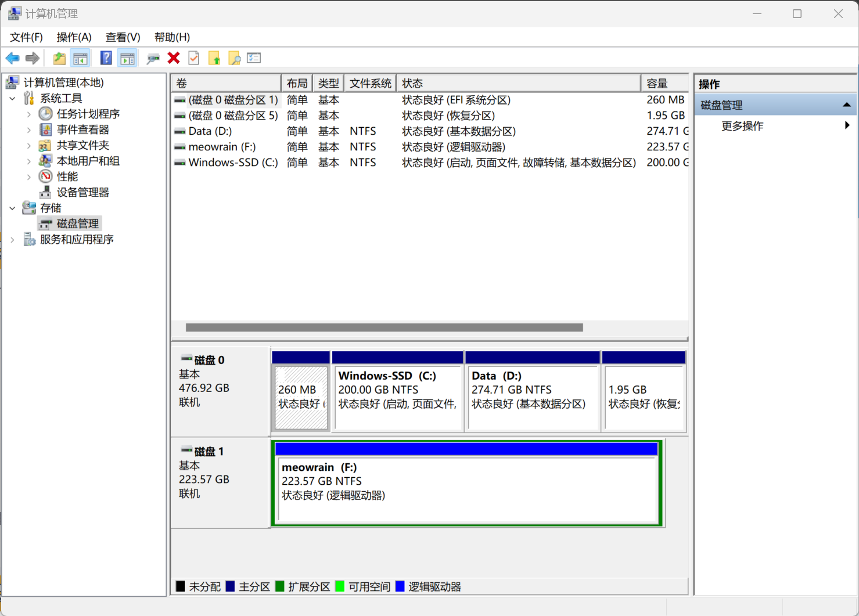Click the blue help question mark icon

point(106,58)
